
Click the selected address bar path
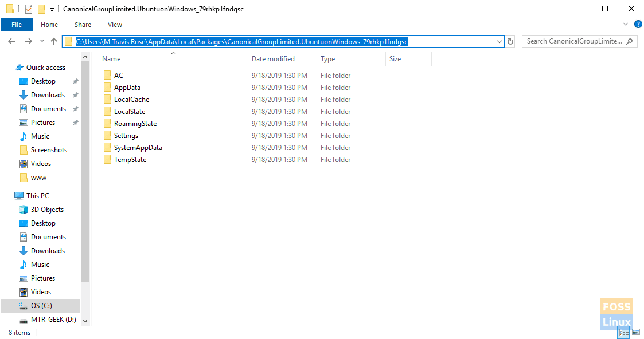click(242, 41)
